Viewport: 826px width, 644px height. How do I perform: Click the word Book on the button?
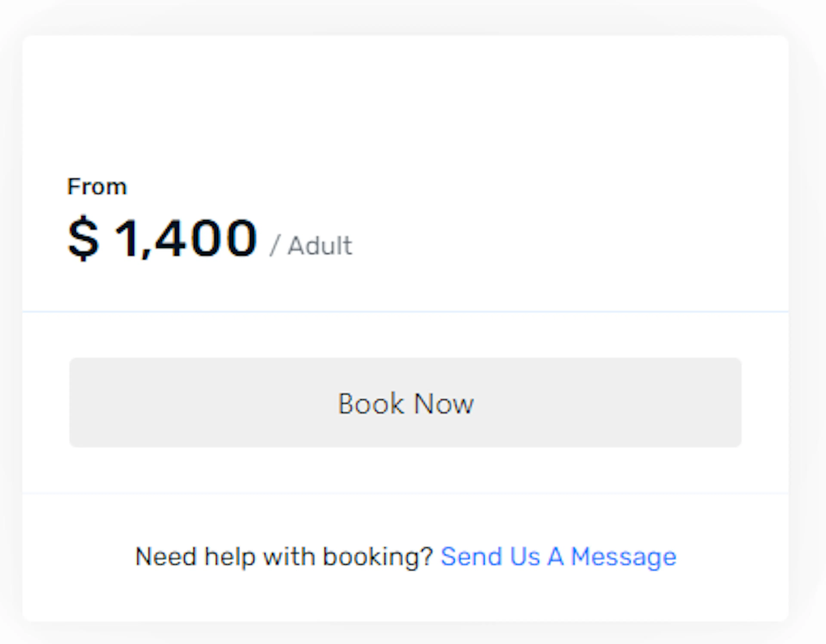pos(371,403)
